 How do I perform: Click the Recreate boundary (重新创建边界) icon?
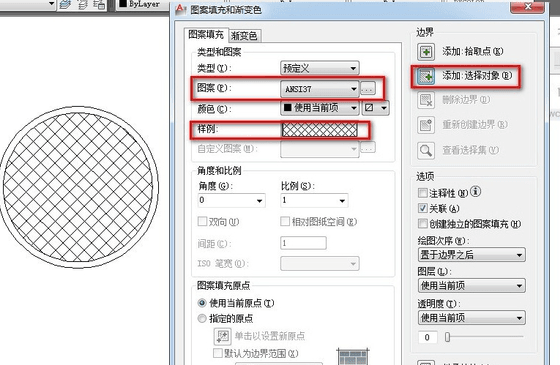[426, 125]
